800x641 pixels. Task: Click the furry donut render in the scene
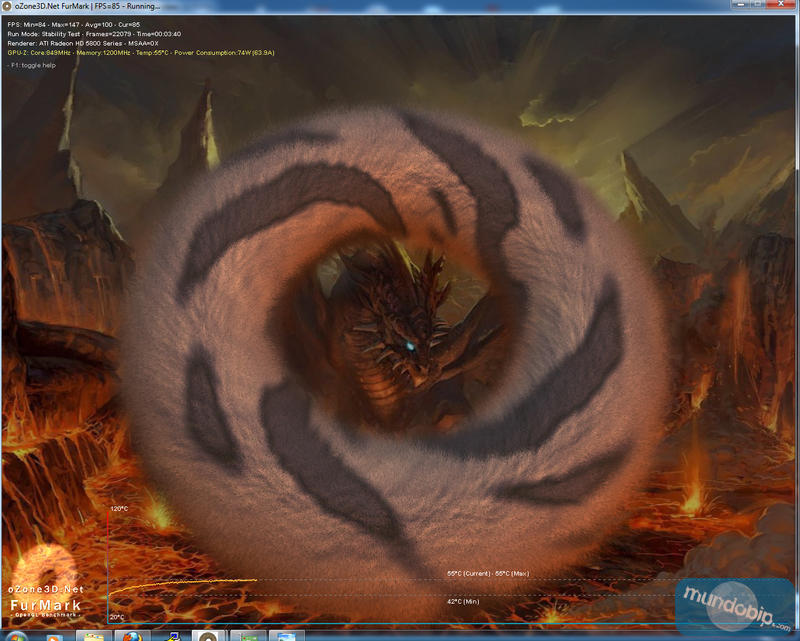tap(393, 352)
